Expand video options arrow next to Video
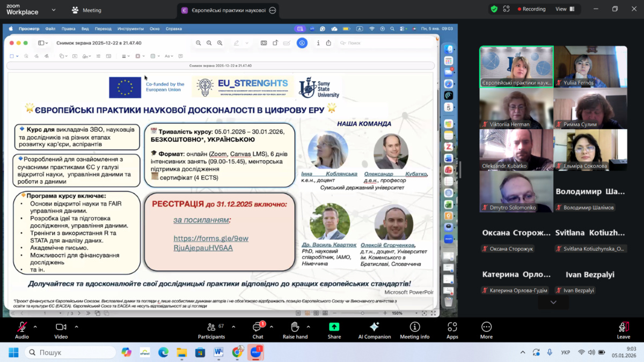Image resolution: width=644 pixels, height=362 pixels. (76, 327)
